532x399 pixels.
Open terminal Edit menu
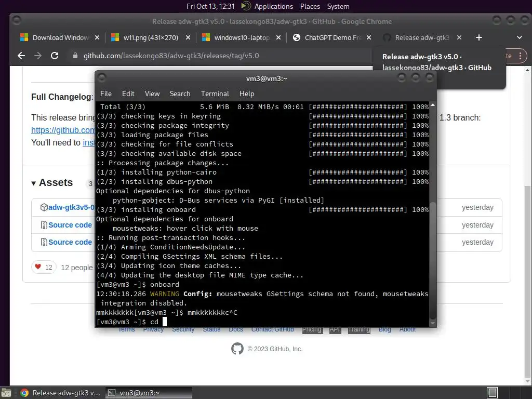128,94
